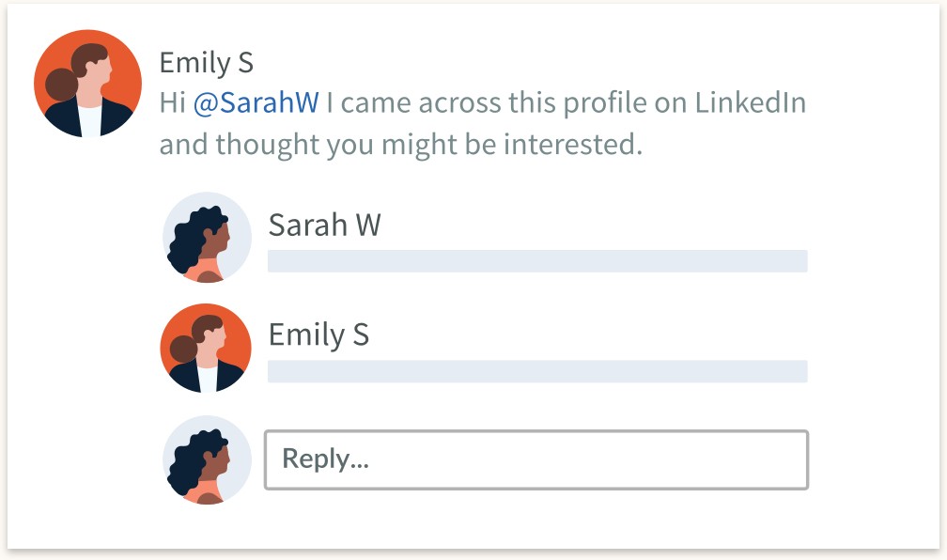Open the @SarahW mention link
Viewport: 947px width, 560px height.
click(256, 102)
